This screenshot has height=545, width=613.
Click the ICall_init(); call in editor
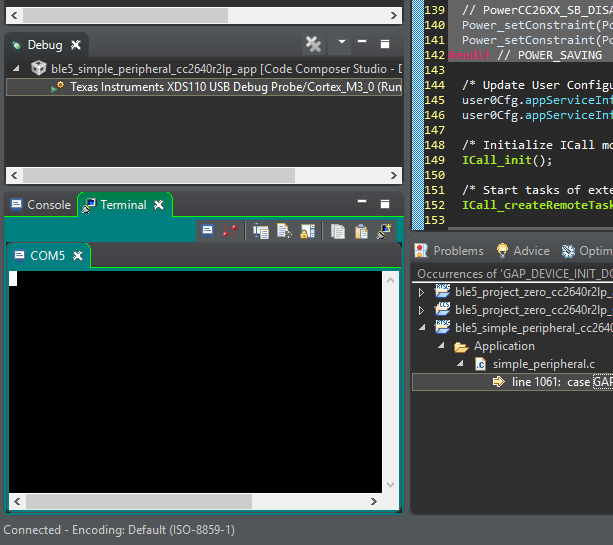click(507, 160)
